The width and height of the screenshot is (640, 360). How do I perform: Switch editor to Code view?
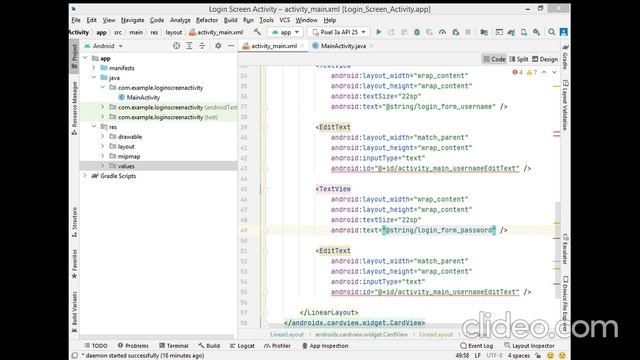[x=494, y=59]
